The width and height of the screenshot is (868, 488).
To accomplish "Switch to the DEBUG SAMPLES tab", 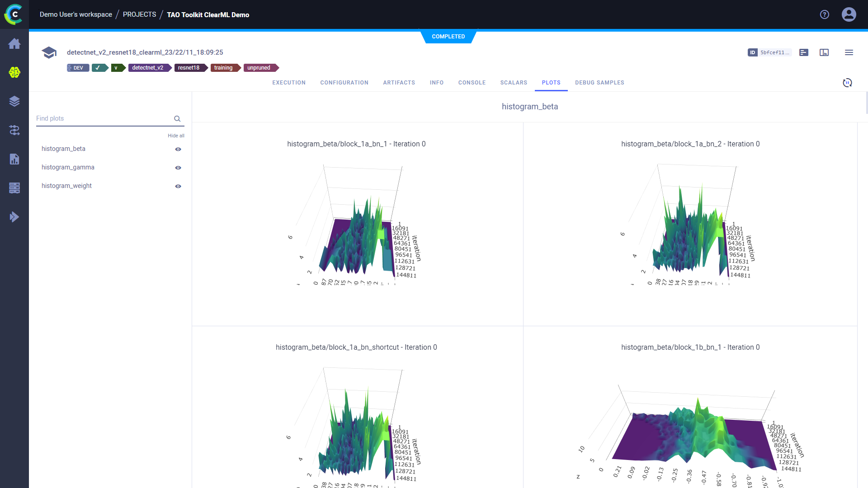I will coord(600,83).
